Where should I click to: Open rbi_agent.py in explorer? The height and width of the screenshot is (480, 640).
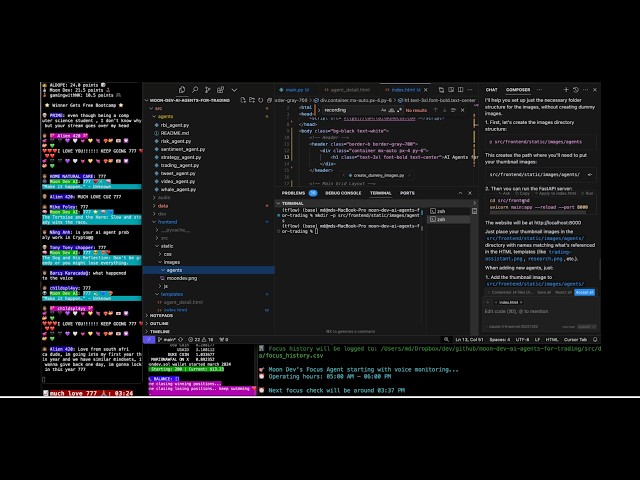pyautogui.click(x=175, y=125)
